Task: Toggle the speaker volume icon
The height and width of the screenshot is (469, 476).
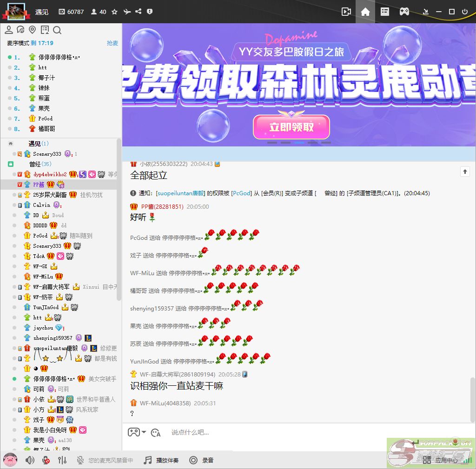Action: (30, 460)
